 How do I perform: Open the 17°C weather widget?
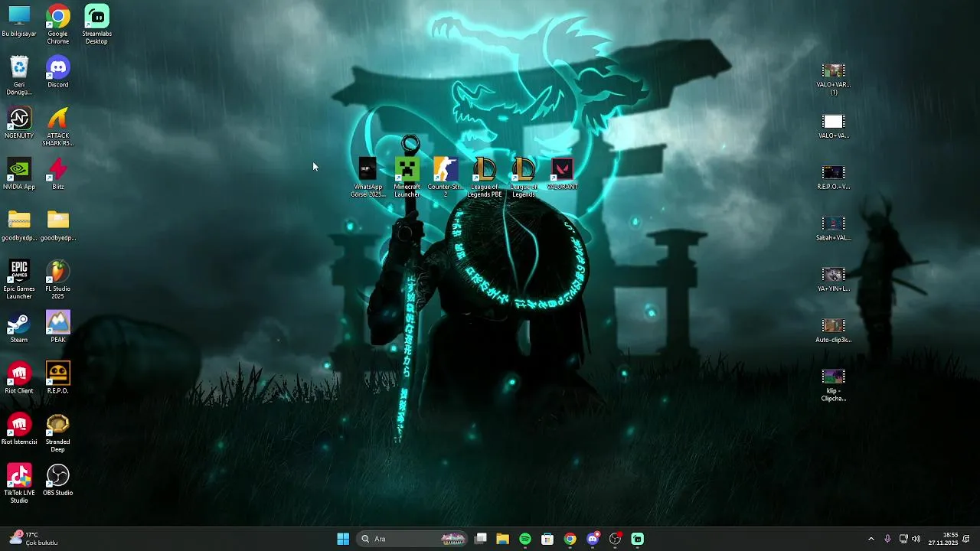point(33,539)
